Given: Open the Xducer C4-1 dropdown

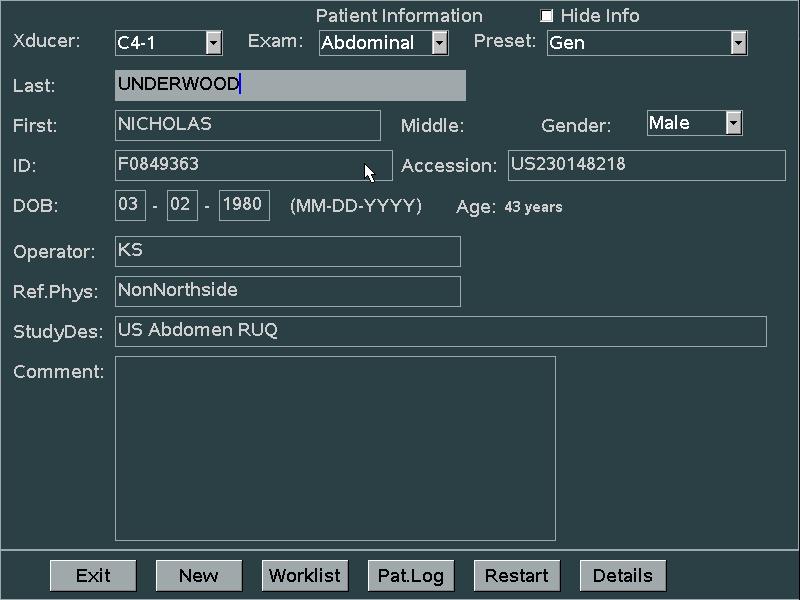Looking at the screenshot, I should coord(214,43).
